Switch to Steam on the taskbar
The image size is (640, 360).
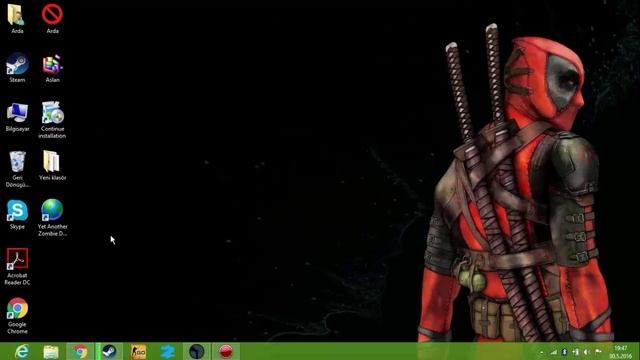click(x=109, y=351)
